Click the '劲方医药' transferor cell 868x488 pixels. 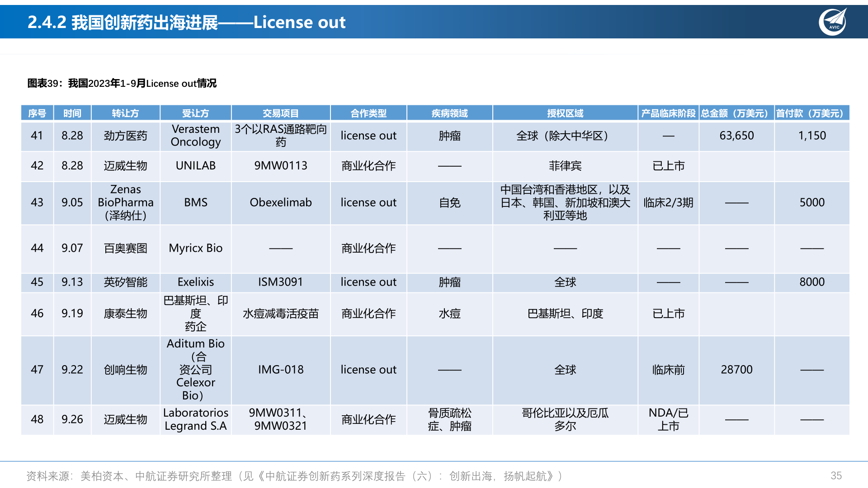tap(125, 136)
